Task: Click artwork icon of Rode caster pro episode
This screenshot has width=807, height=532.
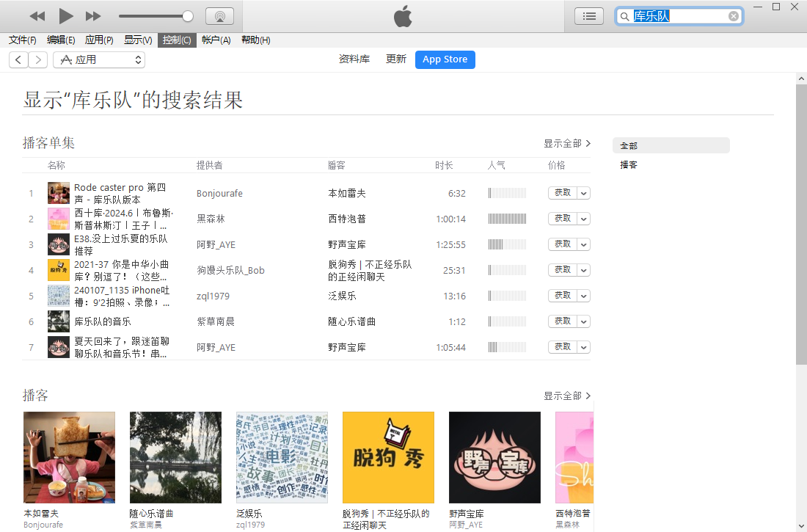Action: click(x=59, y=193)
